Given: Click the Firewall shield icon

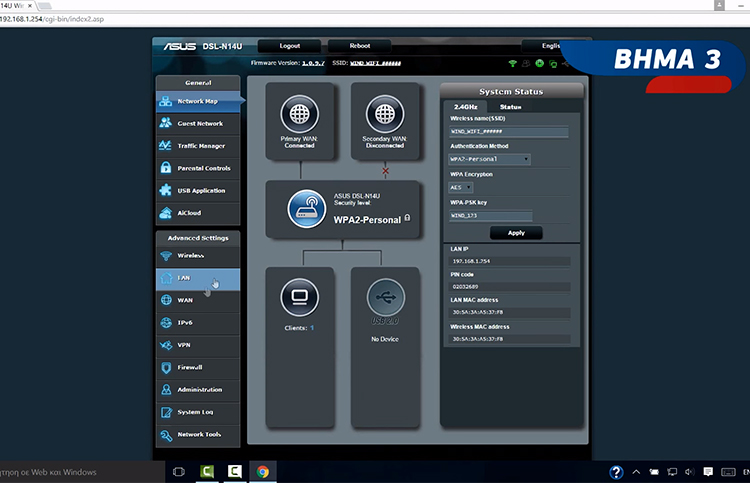Looking at the screenshot, I should click(166, 367).
